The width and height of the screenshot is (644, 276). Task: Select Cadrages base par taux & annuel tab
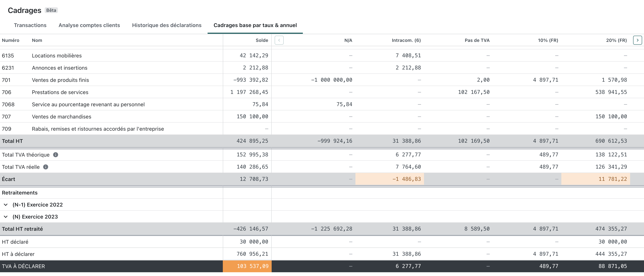255,25
